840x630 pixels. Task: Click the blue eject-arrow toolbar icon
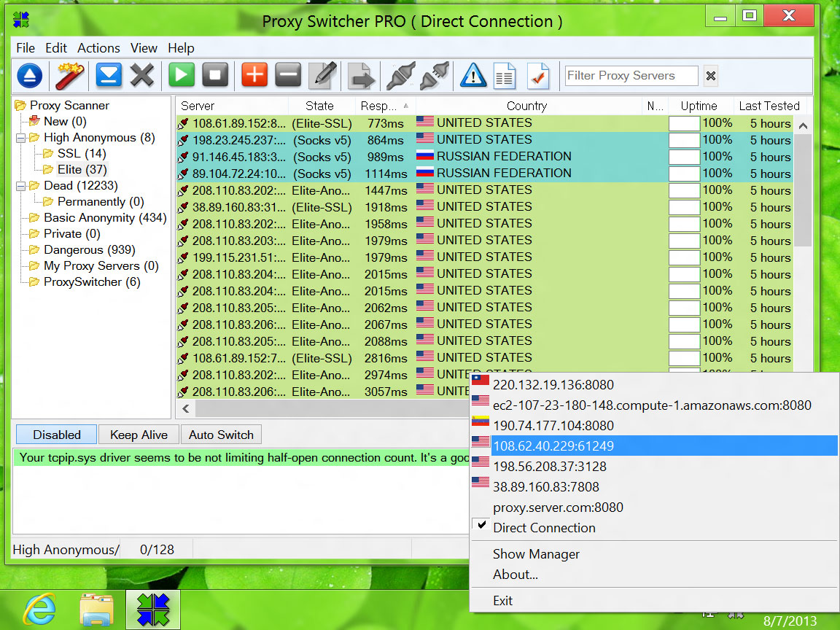tap(29, 76)
